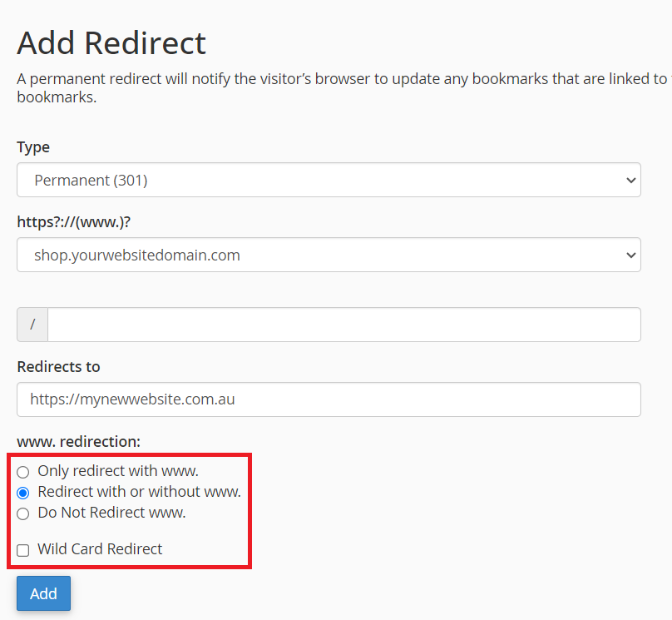The image size is (672, 620).
Task: Pick the 'Do Not Redirect www.' radio button
Action: [x=23, y=513]
